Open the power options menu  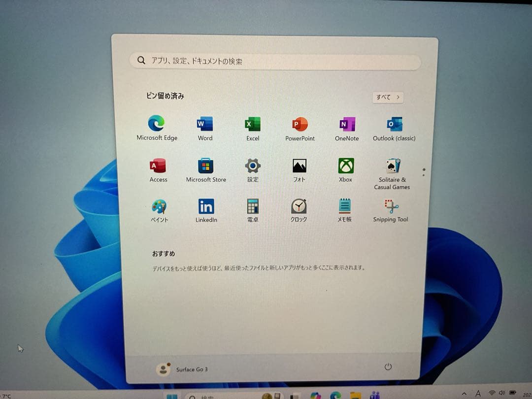pyautogui.click(x=388, y=367)
